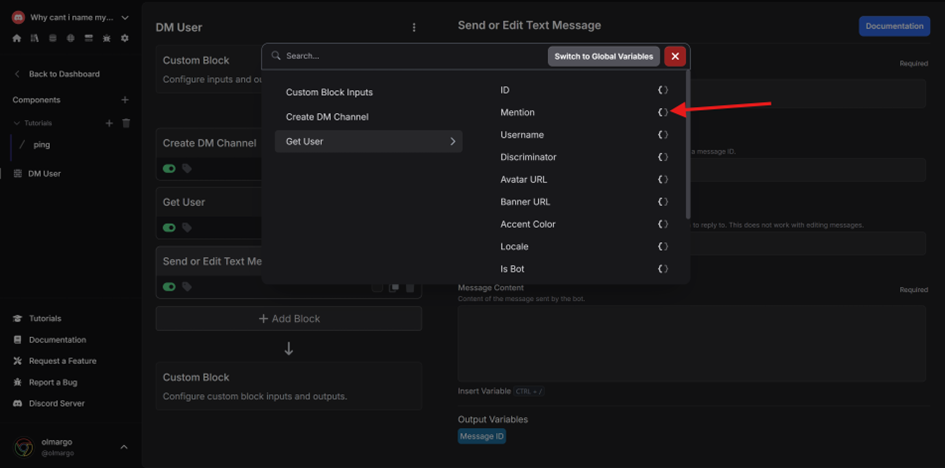Open the ping command in sidebar
The height and width of the screenshot is (468, 945).
tap(42, 145)
